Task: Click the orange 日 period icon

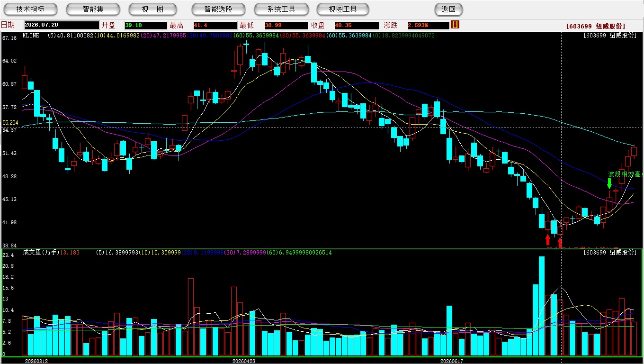Action: pyautogui.click(x=455, y=25)
